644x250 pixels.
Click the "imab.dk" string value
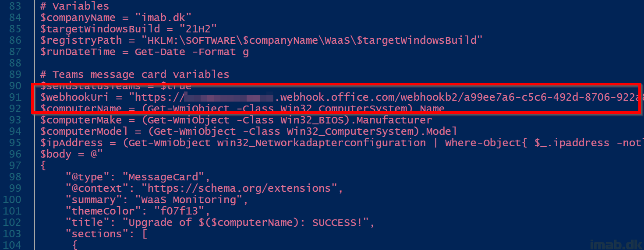(x=163, y=18)
